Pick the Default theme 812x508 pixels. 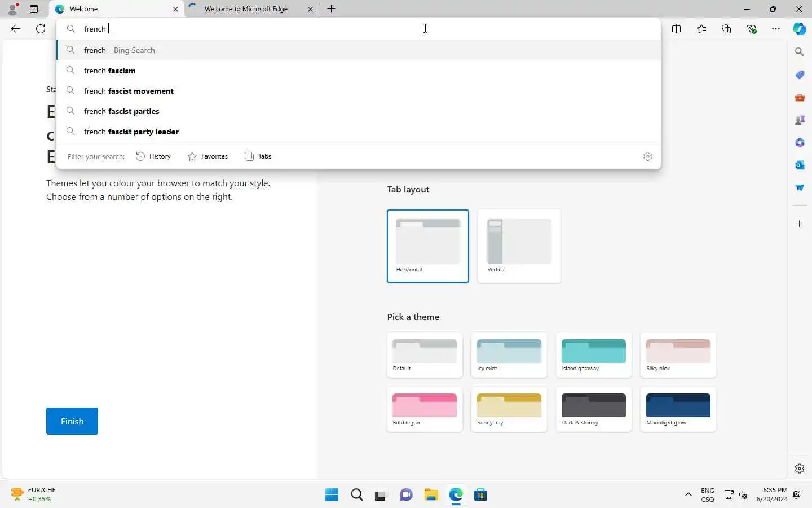(x=425, y=355)
